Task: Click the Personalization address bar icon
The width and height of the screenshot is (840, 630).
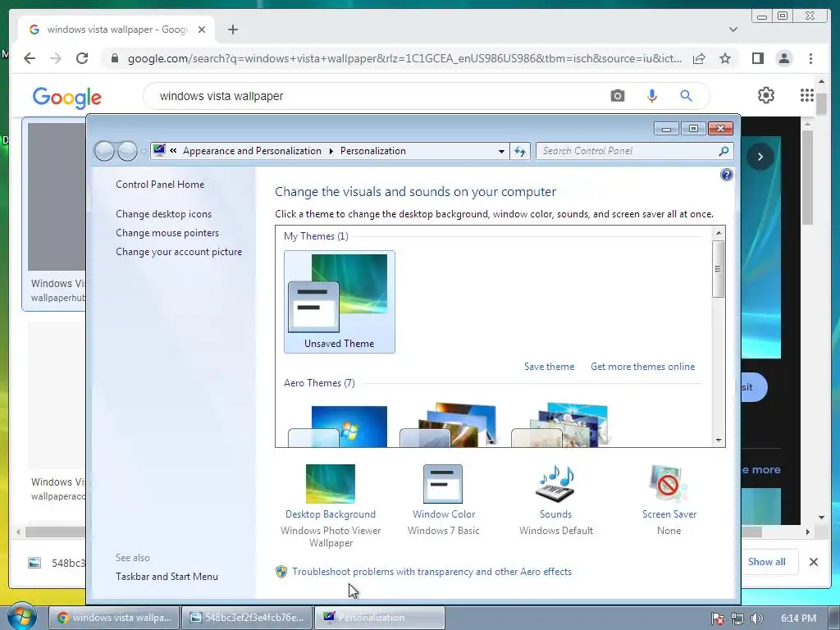Action: click(x=159, y=151)
